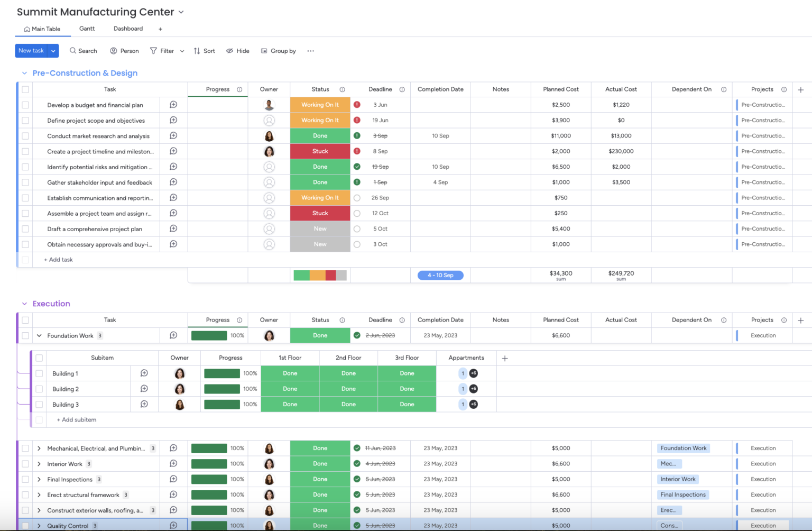Click Group by button
Viewport: 812px width, 531px height.
click(x=278, y=51)
